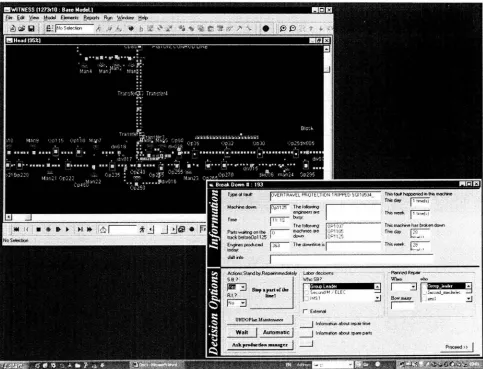
Task: Open the Run menu
Action: 108,18
